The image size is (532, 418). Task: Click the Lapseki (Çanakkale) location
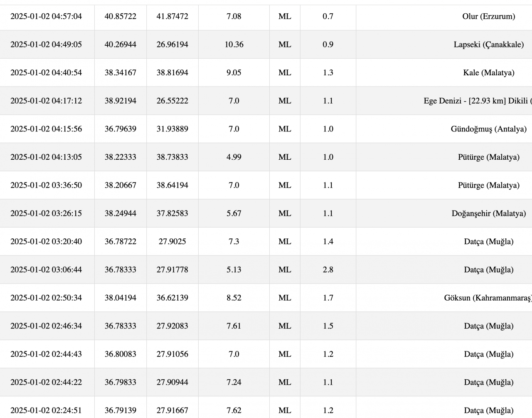point(488,45)
